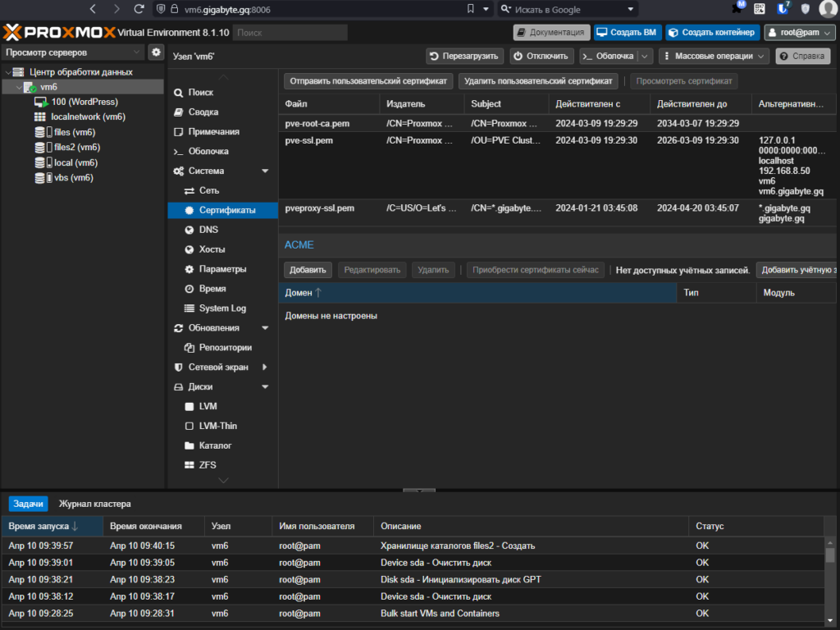The height and width of the screenshot is (630, 840).
Task: Expand the Сетевой экран firewall section
Action: [265, 367]
